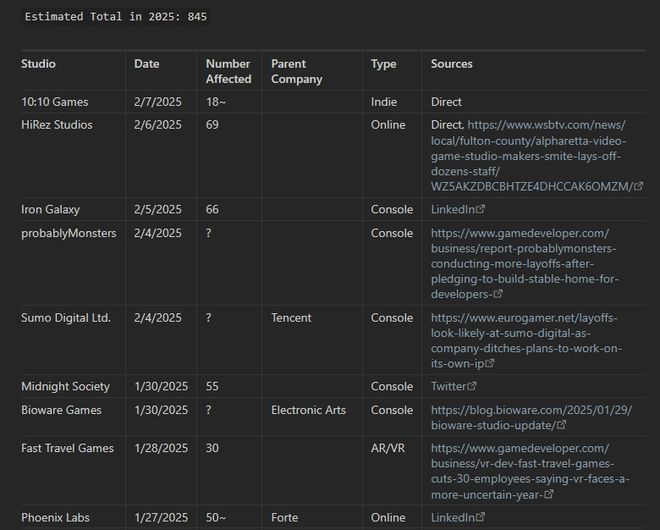Click external link icon after Phoenix Labs LinkedIn
The image size is (660, 530).
(480, 518)
